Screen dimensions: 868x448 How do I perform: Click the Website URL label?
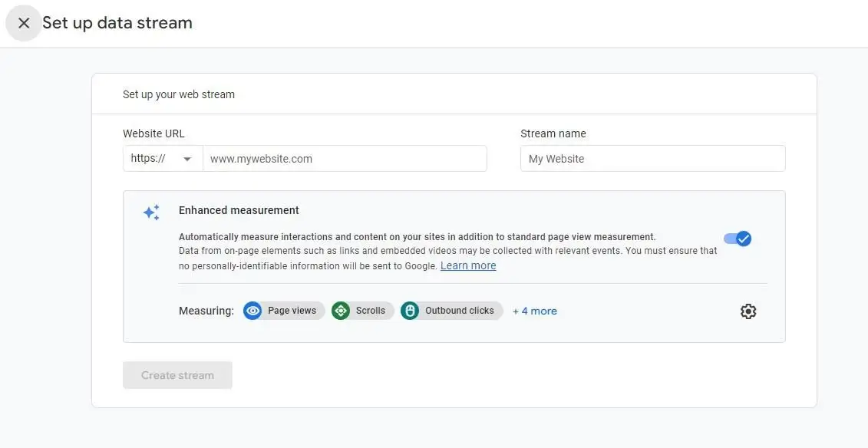[154, 133]
